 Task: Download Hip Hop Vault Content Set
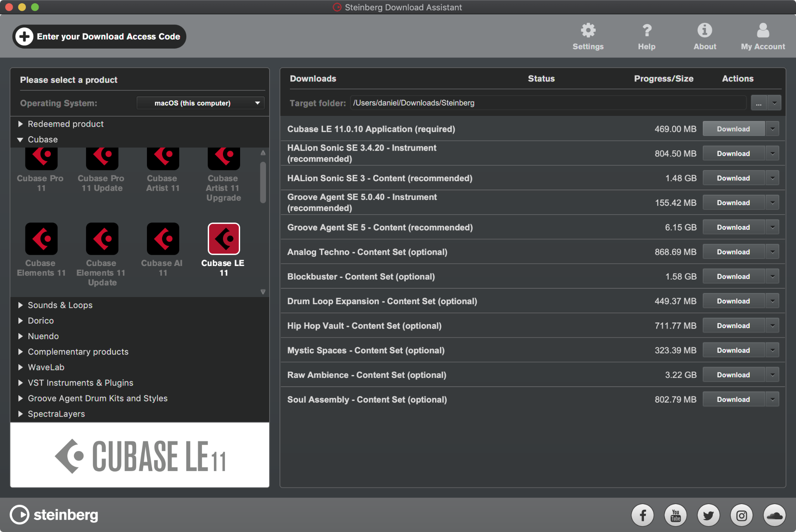click(x=733, y=326)
